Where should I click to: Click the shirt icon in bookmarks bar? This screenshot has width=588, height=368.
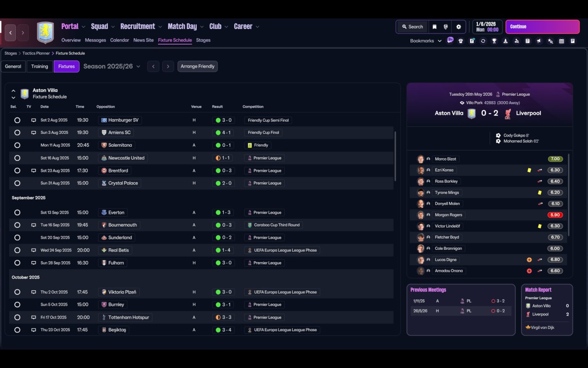(x=461, y=41)
